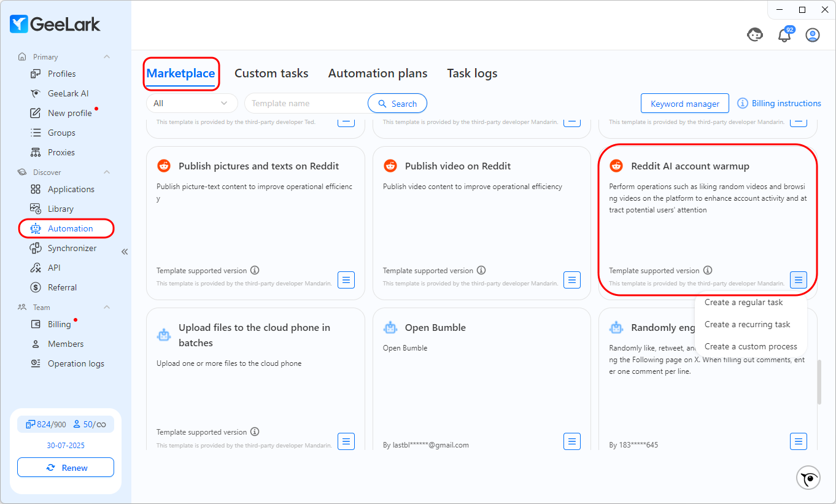Open menu for Publish pictures and texts card
Screen dimensions: 836x504
click(x=346, y=280)
